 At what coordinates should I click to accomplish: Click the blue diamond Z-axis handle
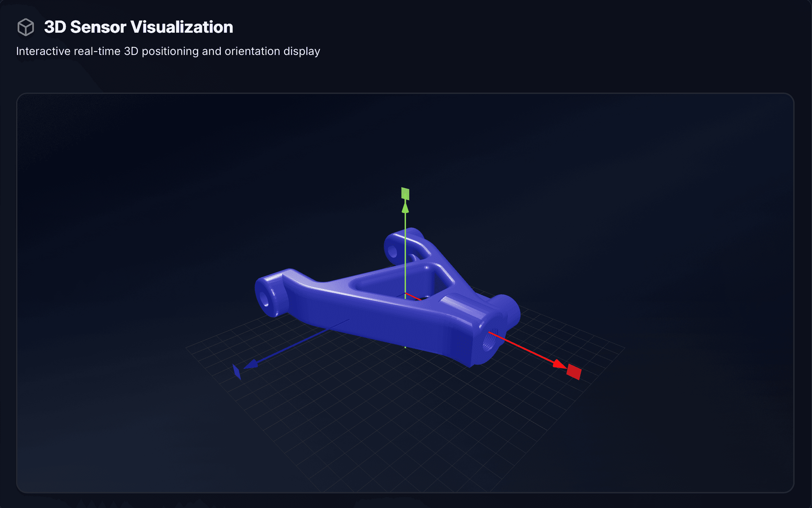(x=237, y=372)
